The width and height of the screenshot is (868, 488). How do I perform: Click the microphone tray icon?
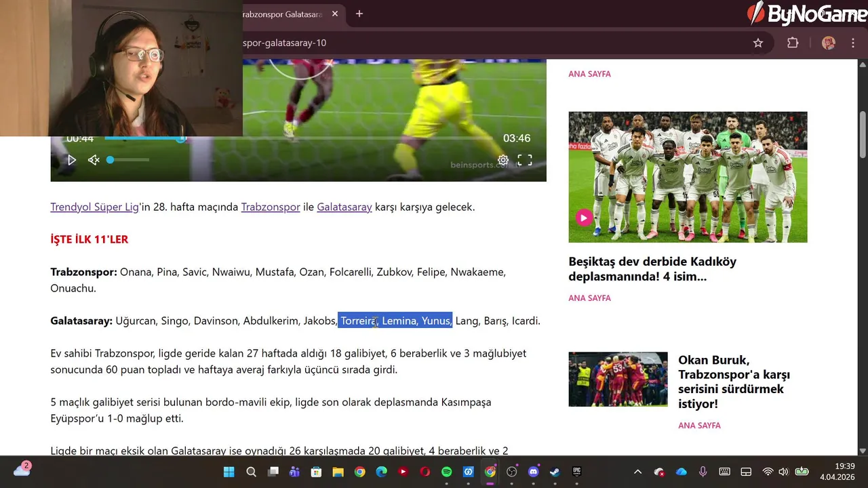pyautogui.click(x=703, y=472)
